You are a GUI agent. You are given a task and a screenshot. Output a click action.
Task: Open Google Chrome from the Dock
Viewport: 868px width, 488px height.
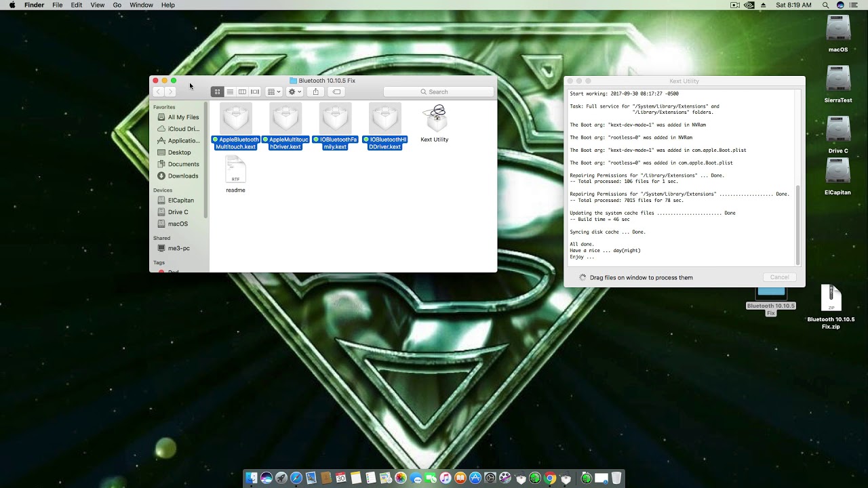[x=550, y=478]
